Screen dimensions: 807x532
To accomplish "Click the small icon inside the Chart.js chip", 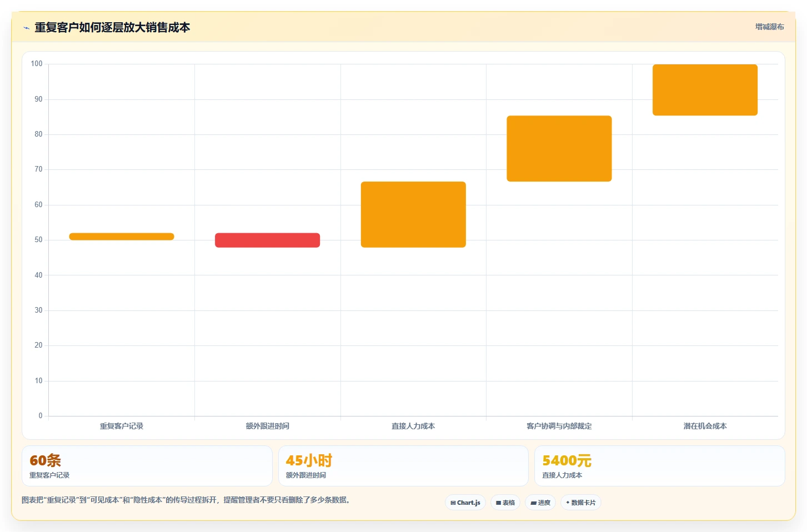I will 453,503.
